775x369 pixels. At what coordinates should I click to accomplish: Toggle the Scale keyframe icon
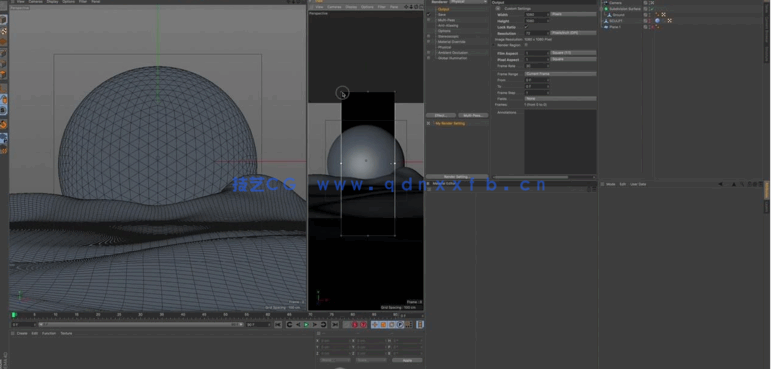coord(383,325)
